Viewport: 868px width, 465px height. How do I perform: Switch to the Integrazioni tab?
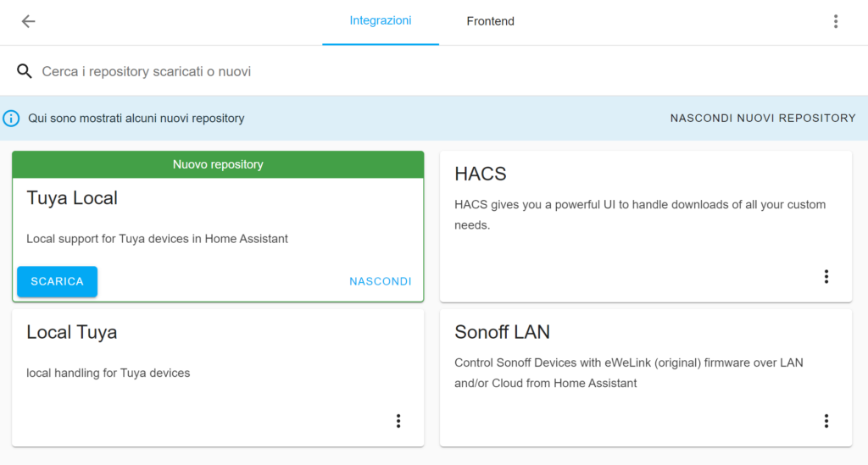[381, 21]
